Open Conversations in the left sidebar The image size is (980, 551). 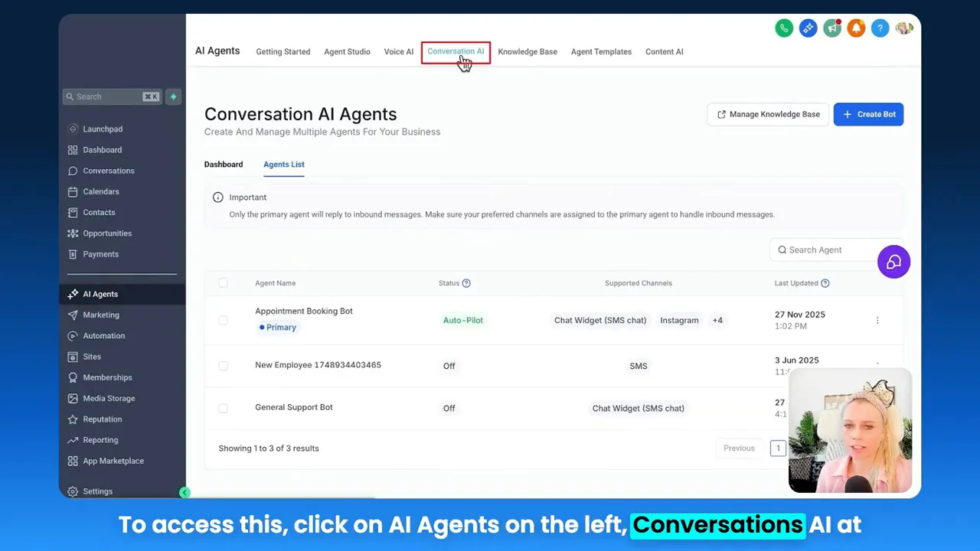pyautogui.click(x=109, y=171)
